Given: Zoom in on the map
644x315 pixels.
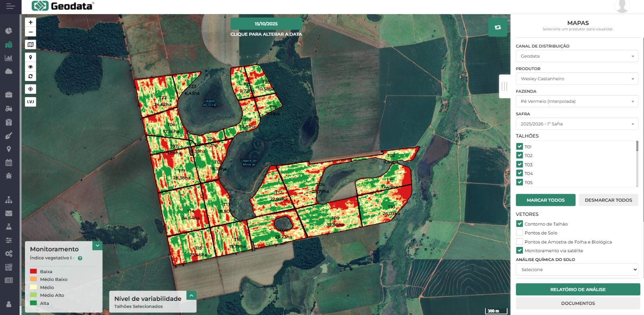Looking at the screenshot, I should click(31, 23).
